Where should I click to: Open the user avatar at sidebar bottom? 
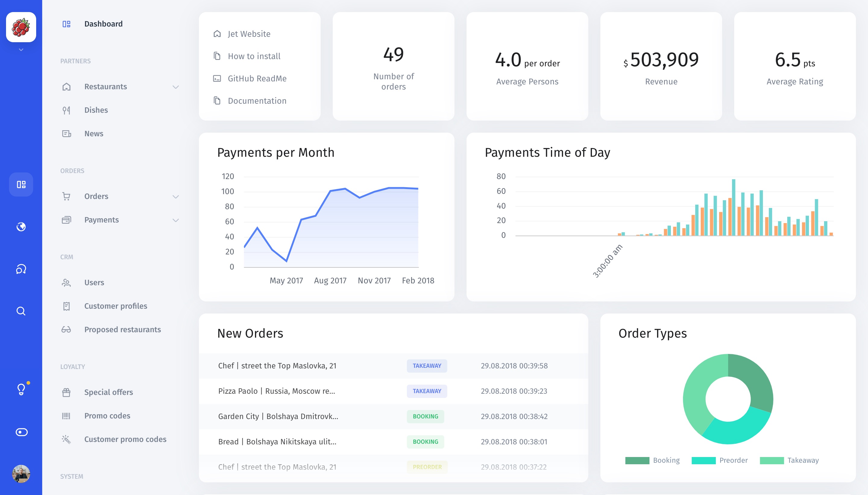point(21,474)
